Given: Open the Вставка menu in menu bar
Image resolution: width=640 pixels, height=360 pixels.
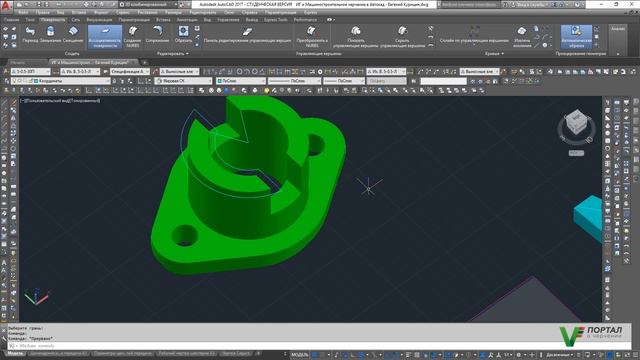Looking at the screenshot, I should pyautogui.click(x=79, y=12).
